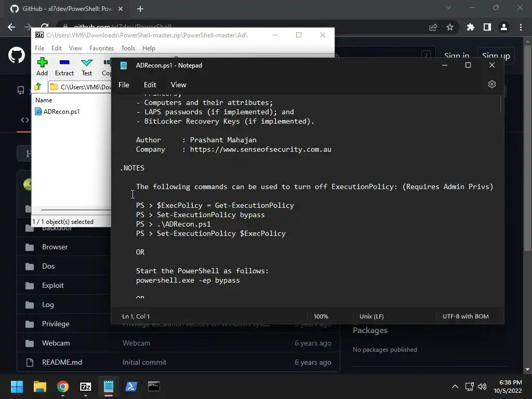Open Dos folder in GitHub repo
The width and height of the screenshot is (532, 399).
coord(48,267)
